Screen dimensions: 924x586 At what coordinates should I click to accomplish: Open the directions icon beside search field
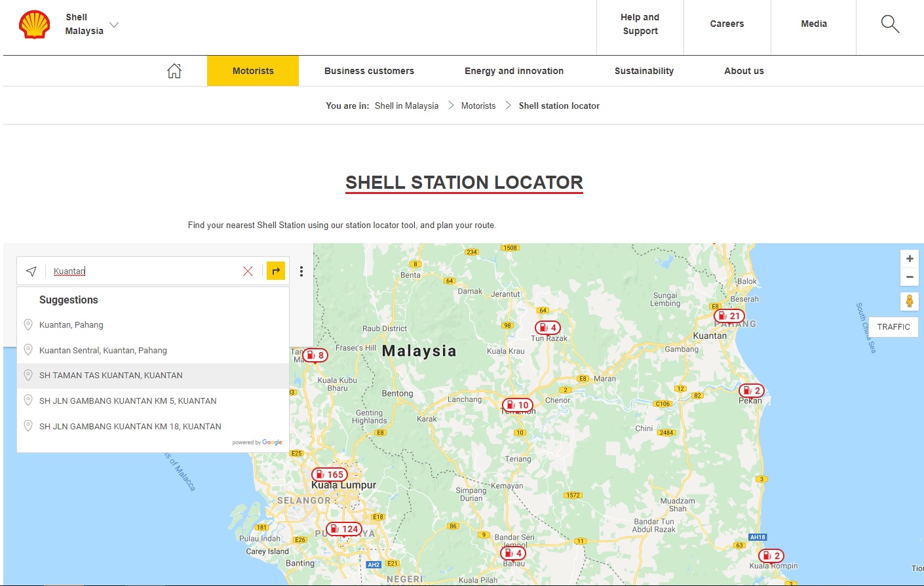tap(275, 271)
